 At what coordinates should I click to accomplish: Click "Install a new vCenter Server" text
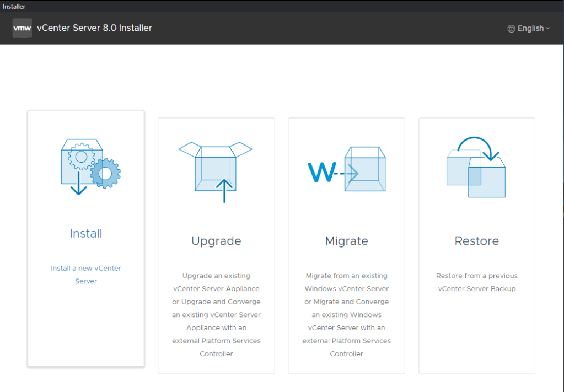[x=86, y=275]
